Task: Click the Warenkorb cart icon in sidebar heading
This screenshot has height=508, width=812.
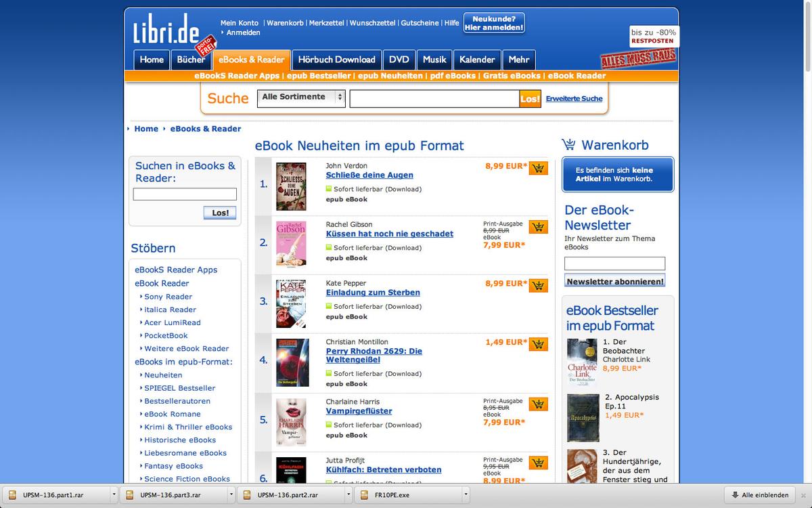Action: pos(568,144)
